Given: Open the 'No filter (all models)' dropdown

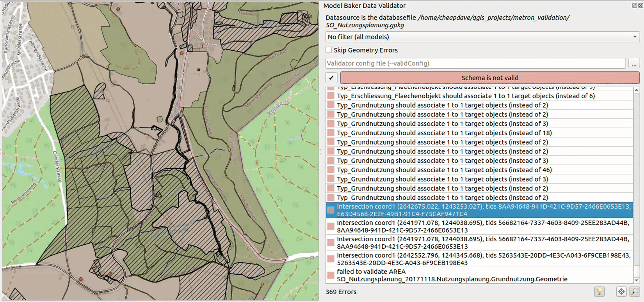Looking at the screenshot, I should point(482,37).
